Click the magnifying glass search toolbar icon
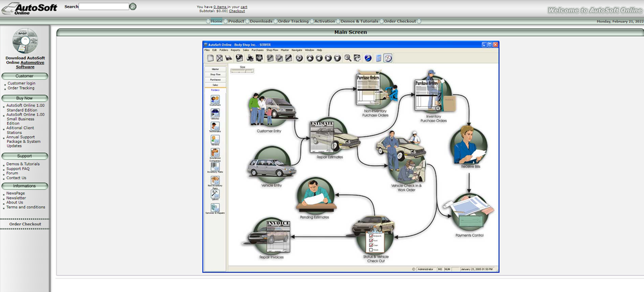 point(348,58)
